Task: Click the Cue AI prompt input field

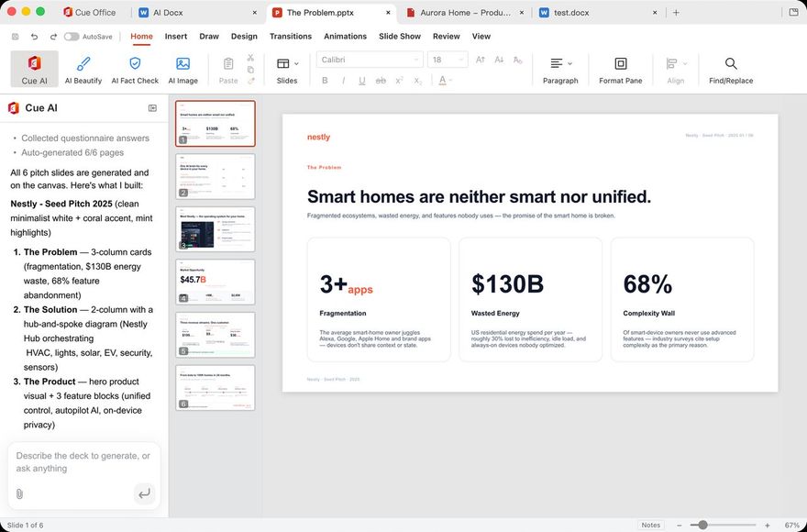Action: point(84,462)
